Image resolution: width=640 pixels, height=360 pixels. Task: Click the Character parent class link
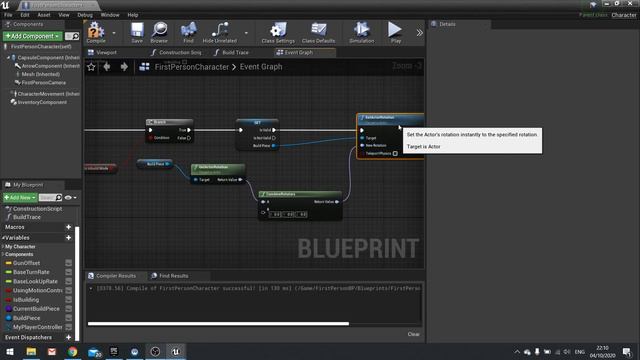624,15
